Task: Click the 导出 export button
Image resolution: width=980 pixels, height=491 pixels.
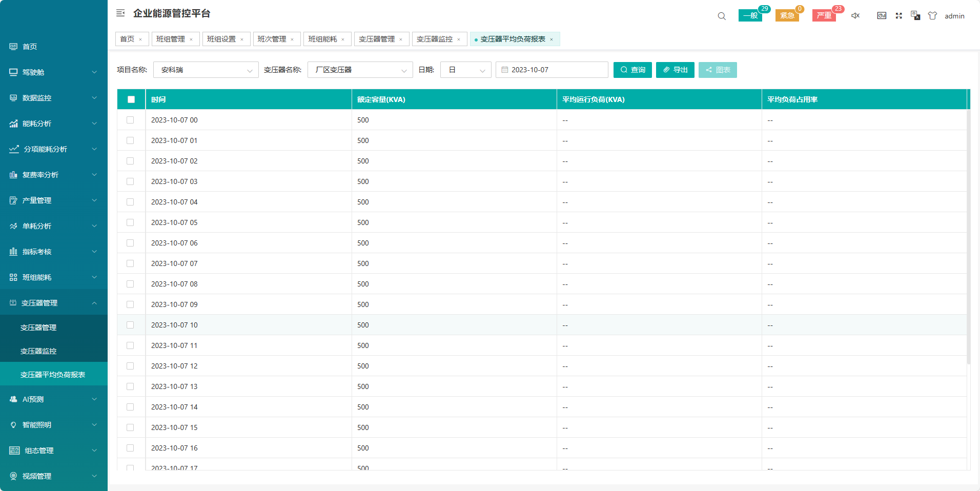Action: [675, 70]
